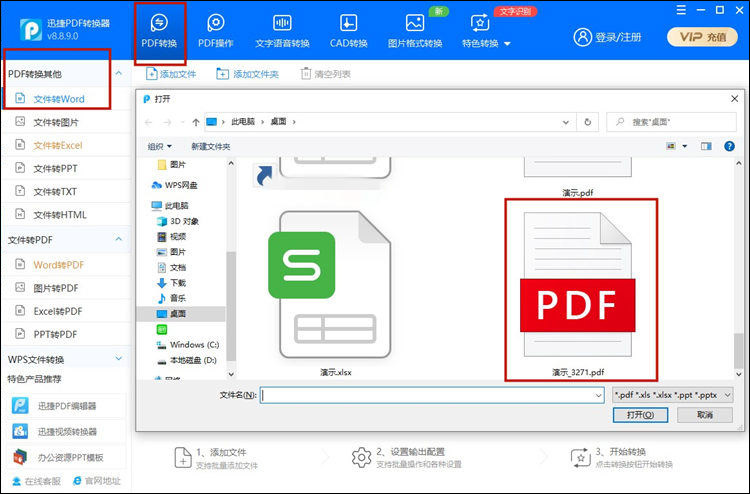
Task: Click the VIP 充值 button
Action: (703, 37)
